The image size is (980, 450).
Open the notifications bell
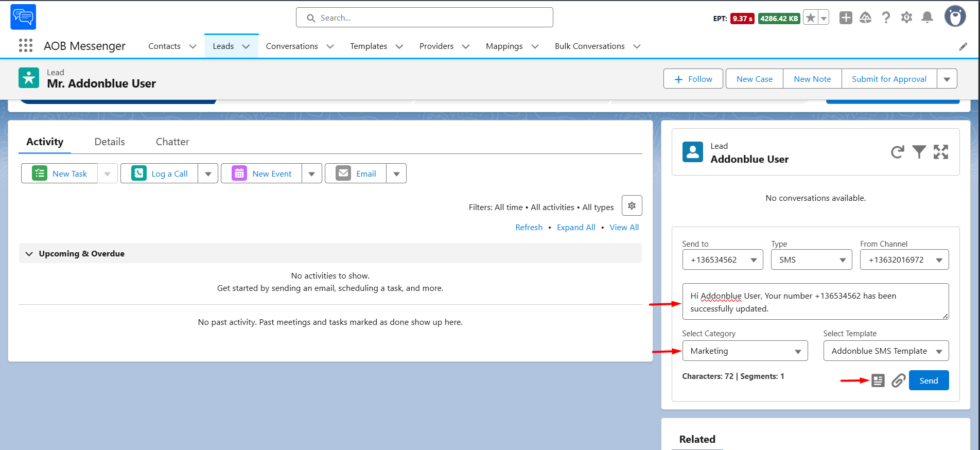click(927, 18)
